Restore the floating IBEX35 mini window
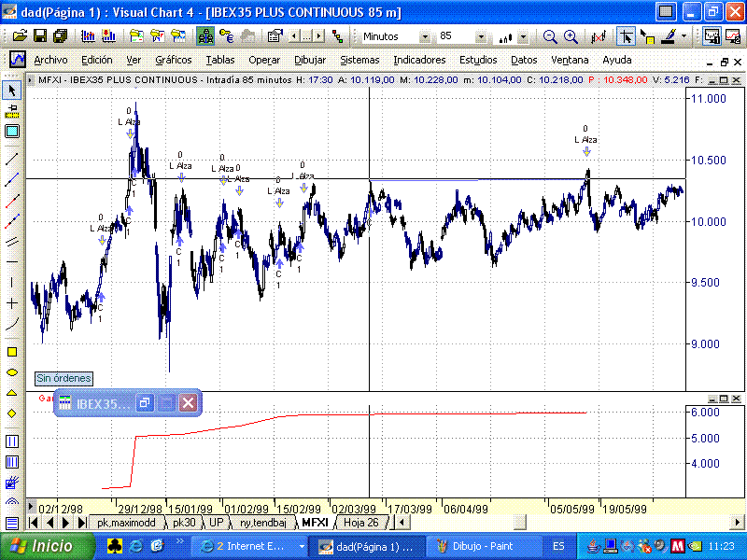747x560 pixels. tap(145, 403)
